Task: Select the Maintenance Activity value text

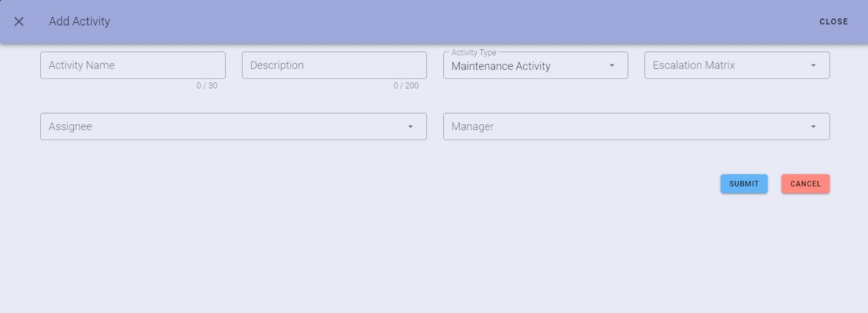Action: [x=501, y=66]
